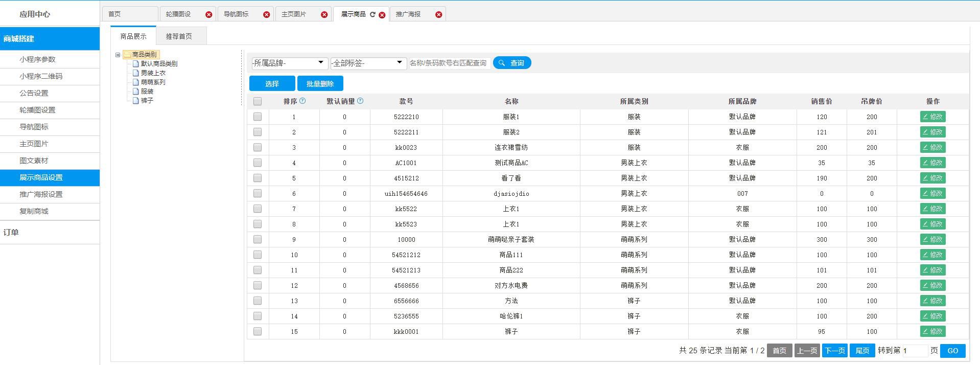The image size is (980, 365).
Task: Check the row for 服装2
Action: [258, 132]
